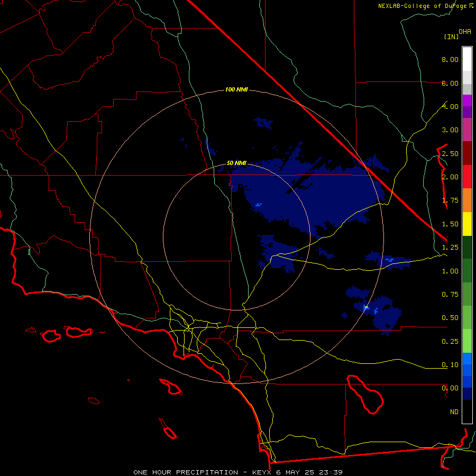
Task: Click the 2.50 legend value
Action: click(x=450, y=153)
